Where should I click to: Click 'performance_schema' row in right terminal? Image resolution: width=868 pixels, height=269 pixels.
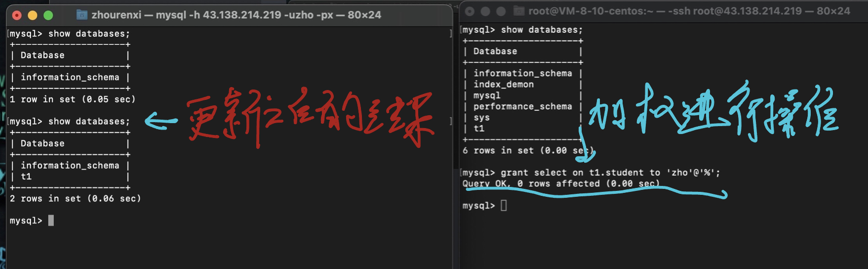point(522,106)
